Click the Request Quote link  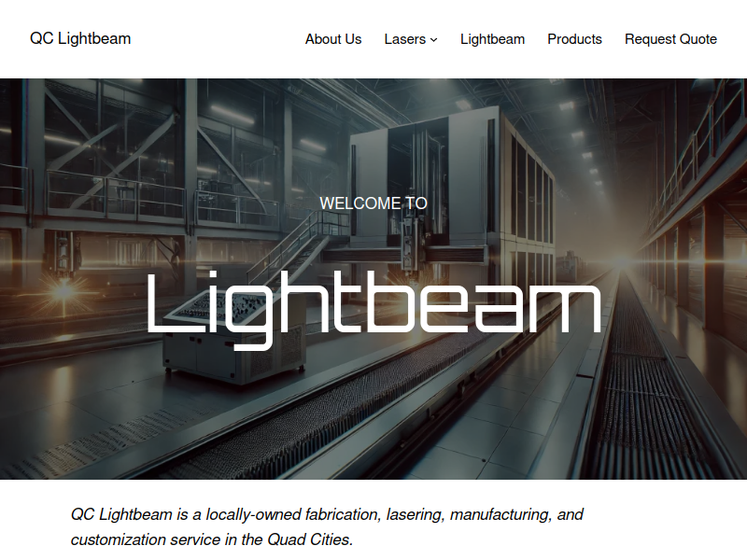click(670, 39)
